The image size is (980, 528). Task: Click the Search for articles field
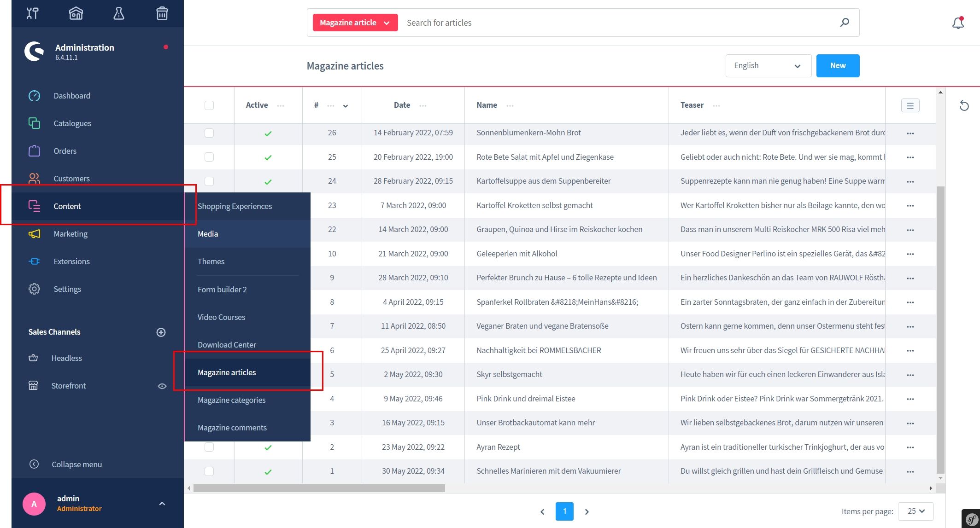pos(617,23)
